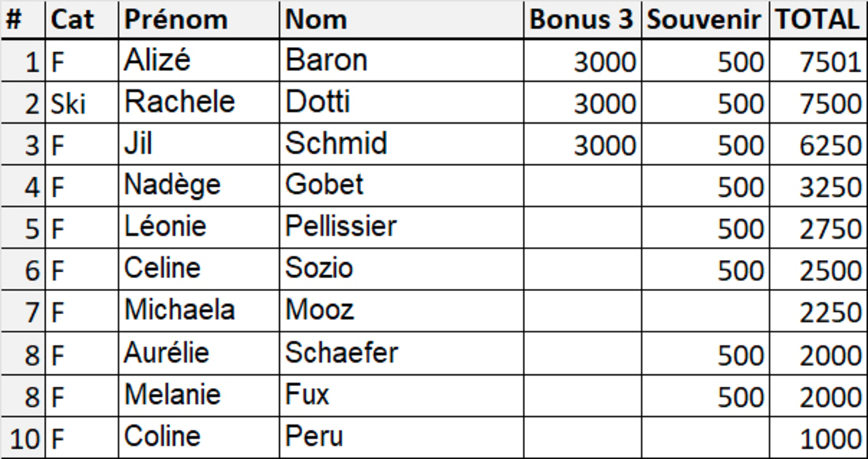
Task: Select the empty Souvenir cell for Mooz
Action: tap(705, 311)
